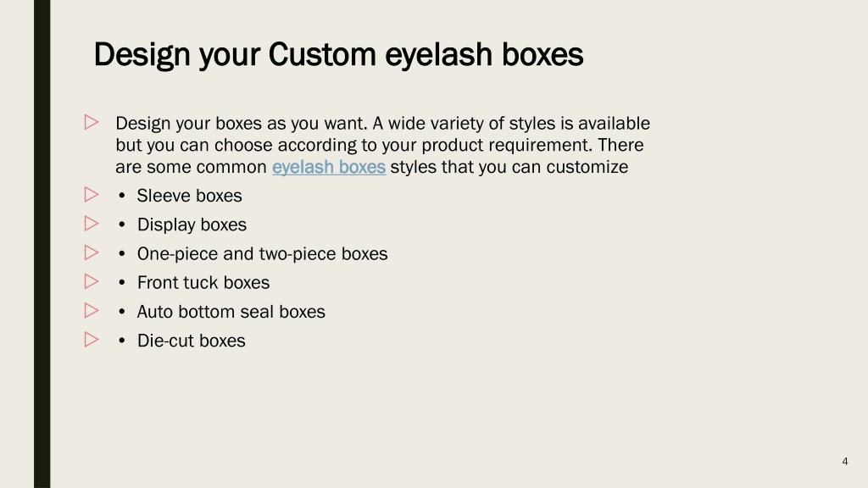Image resolution: width=868 pixels, height=488 pixels.
Task: Click the arrow bullet next to Sleeve boxes
Action: tap(92, 195)
